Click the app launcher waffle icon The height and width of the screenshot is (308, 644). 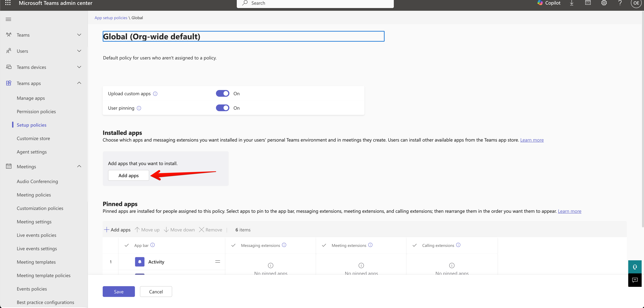tap(8, 3)
